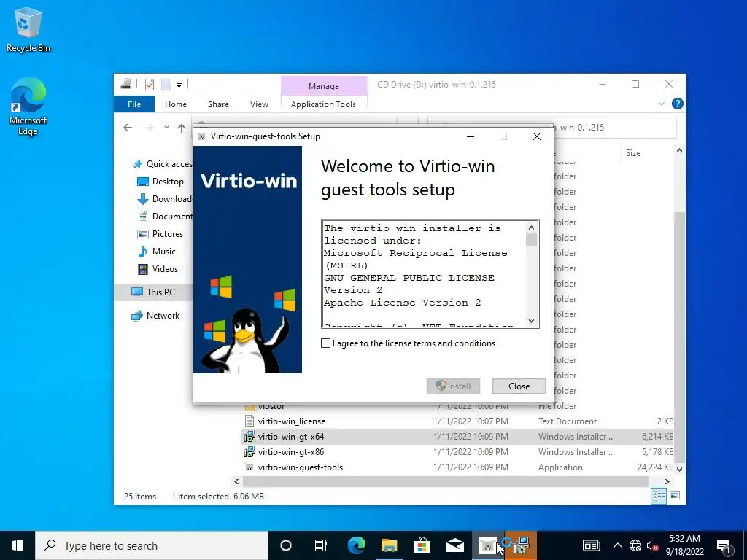
Task: Open Documents in navigation pane
Action: tap(165, 216)
